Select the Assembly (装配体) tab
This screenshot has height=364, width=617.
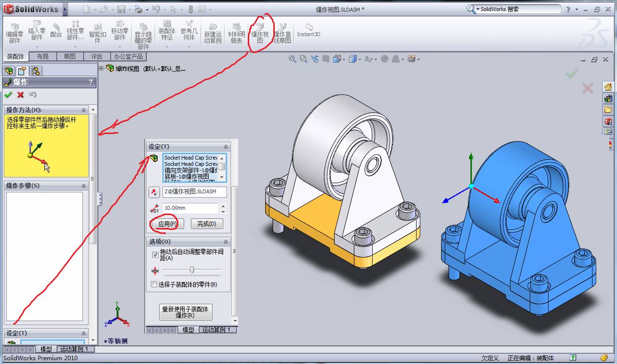coord(15,56)
